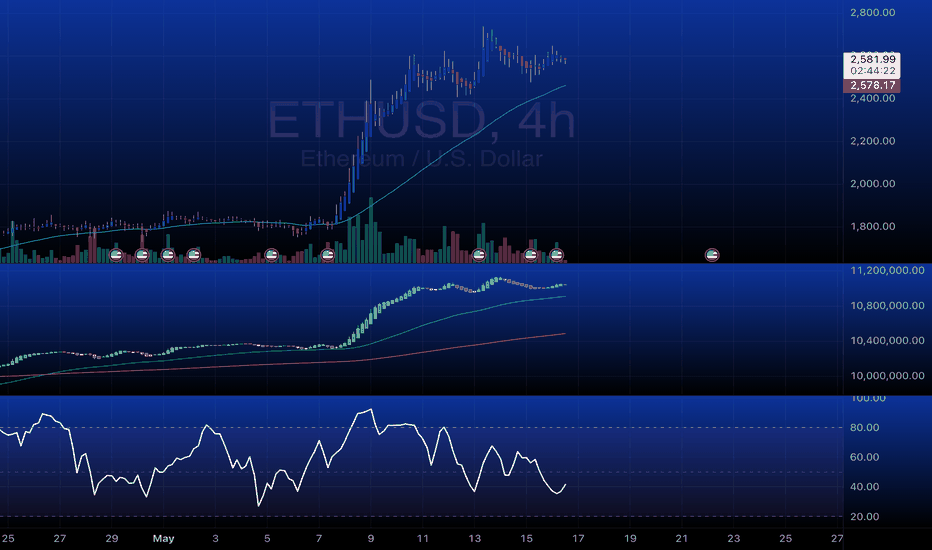932x550 pixels.
Task: Open the economic event flag dated May 5
Action: [x=272, y=255]
